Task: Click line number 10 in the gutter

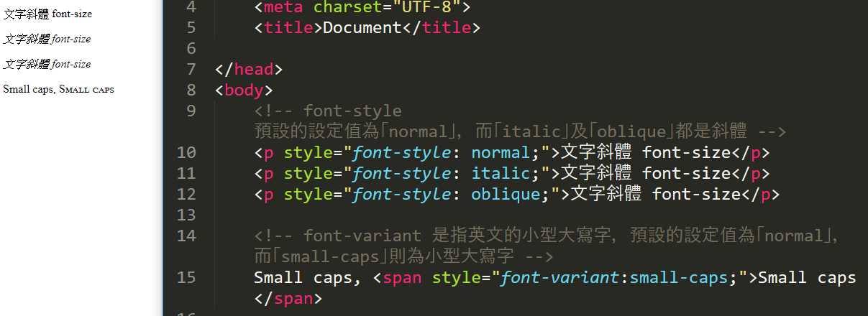Action: tap(186, 153)
